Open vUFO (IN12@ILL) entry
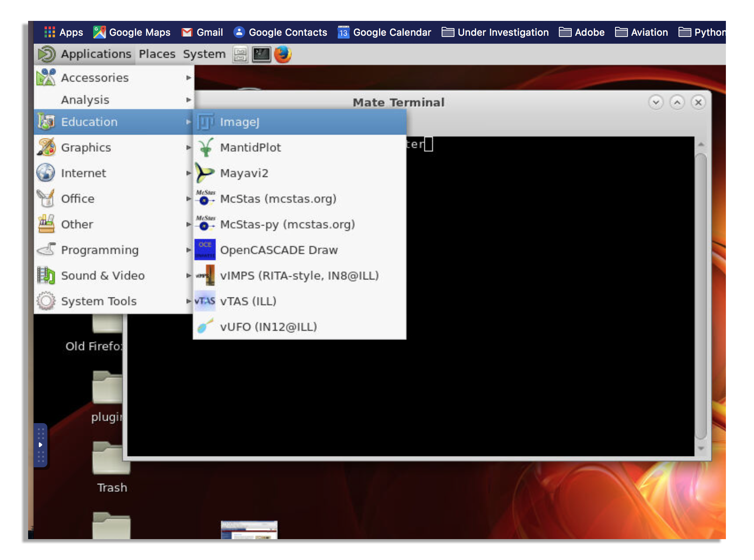Image resolution: width=754 pixels, height=560 pixels. click(x=268, y=327)
